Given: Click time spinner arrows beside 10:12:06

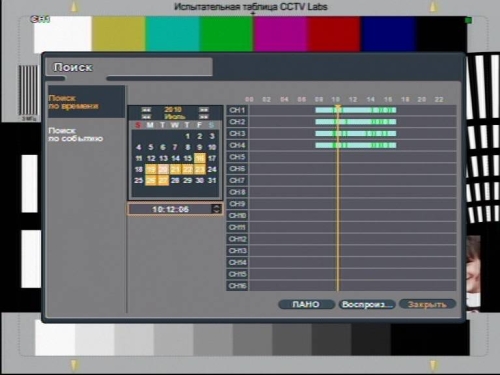Looking at the screenshot, I should tap(216, 209).
